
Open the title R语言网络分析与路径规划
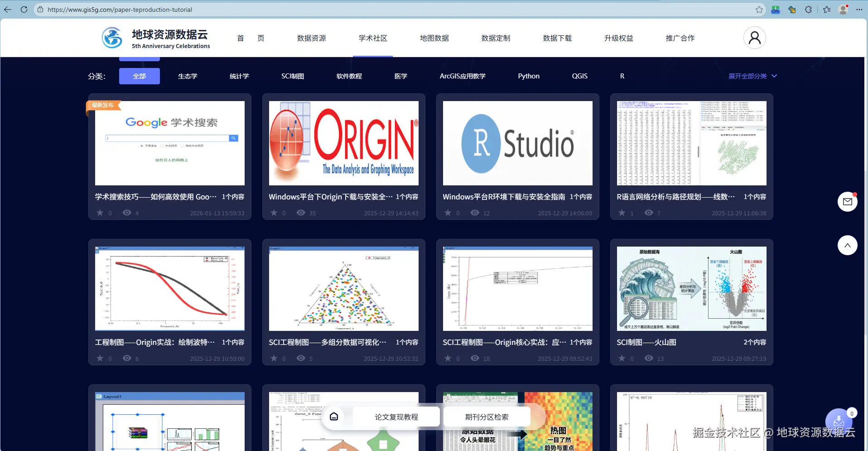676,197
